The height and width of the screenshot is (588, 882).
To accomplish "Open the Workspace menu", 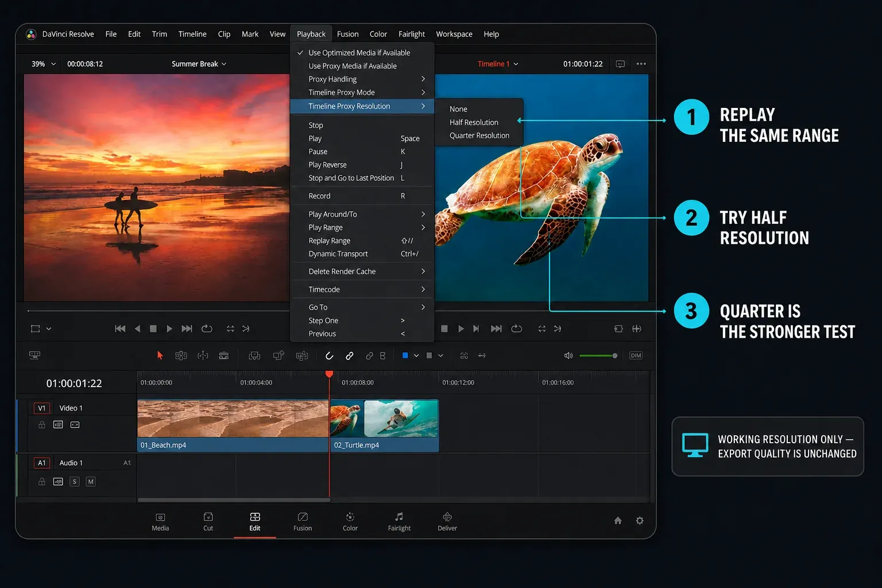I will tap(454, 34).
